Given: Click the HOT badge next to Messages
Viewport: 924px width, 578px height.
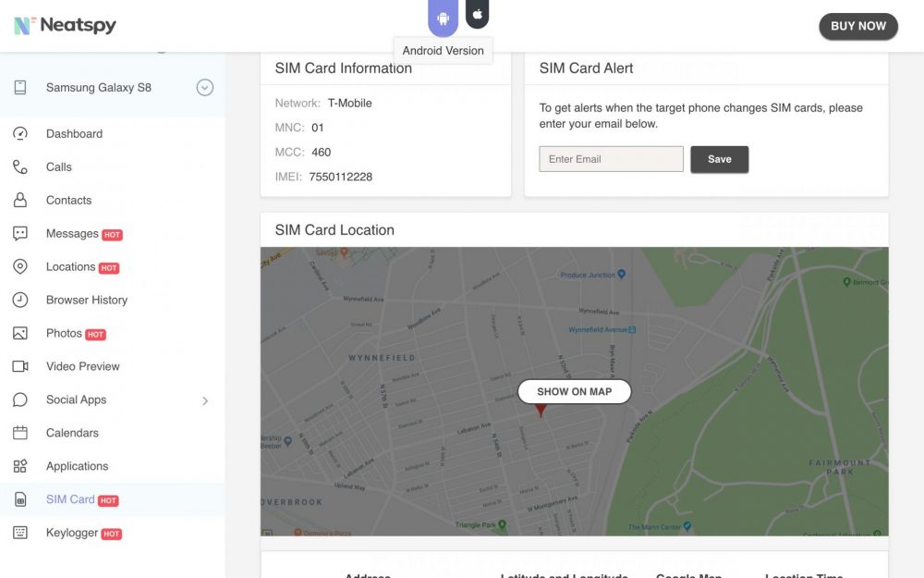Looking at the screenshot, I should [112, 235].
